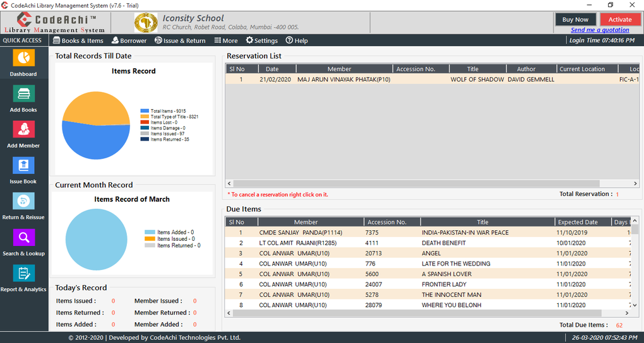Open the Help menu
The height and width of the screenshot is (343, 644).
coord(297,40)
